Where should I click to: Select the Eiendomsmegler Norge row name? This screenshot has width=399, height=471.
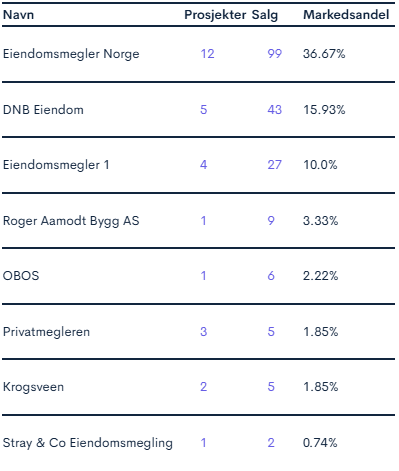[x=71, y=54]
